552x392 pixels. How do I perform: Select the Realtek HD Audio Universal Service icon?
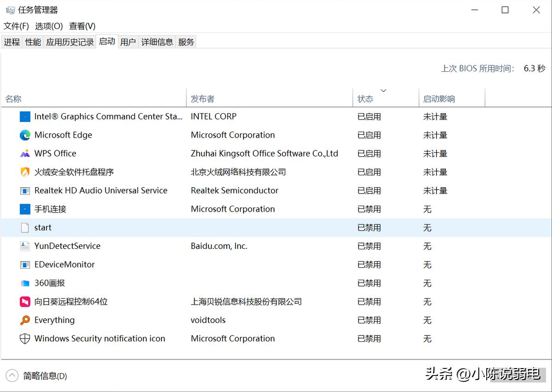(x=24, y=190)
